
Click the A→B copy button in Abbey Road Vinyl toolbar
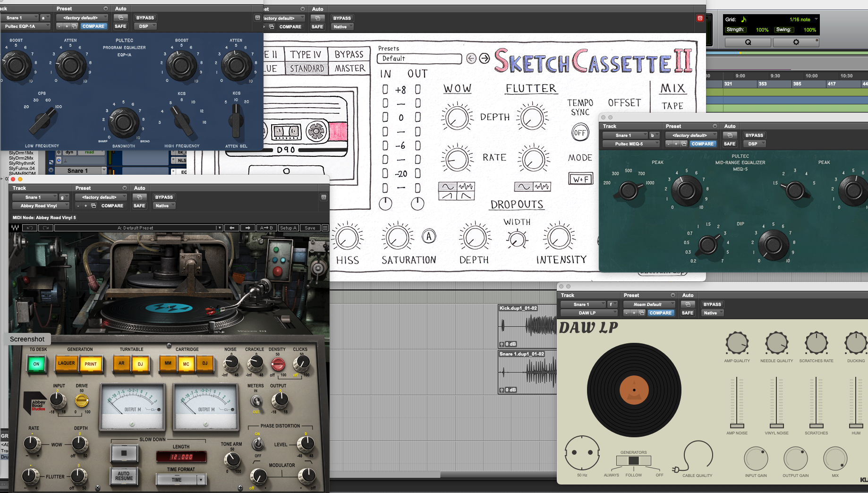coord(266,228)
